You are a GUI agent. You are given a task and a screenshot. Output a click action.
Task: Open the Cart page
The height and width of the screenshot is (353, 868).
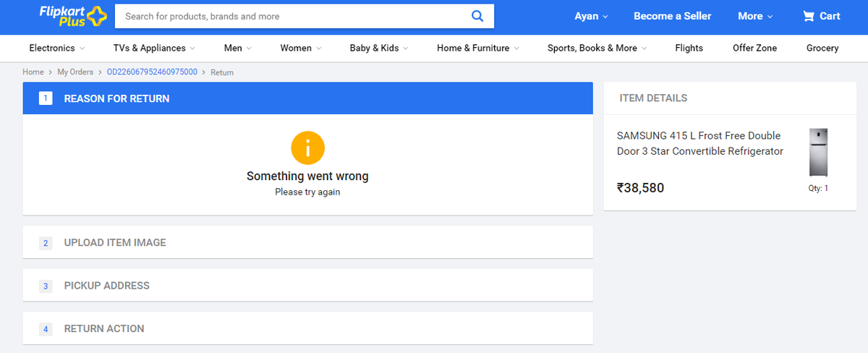click(x=822, y=16)
